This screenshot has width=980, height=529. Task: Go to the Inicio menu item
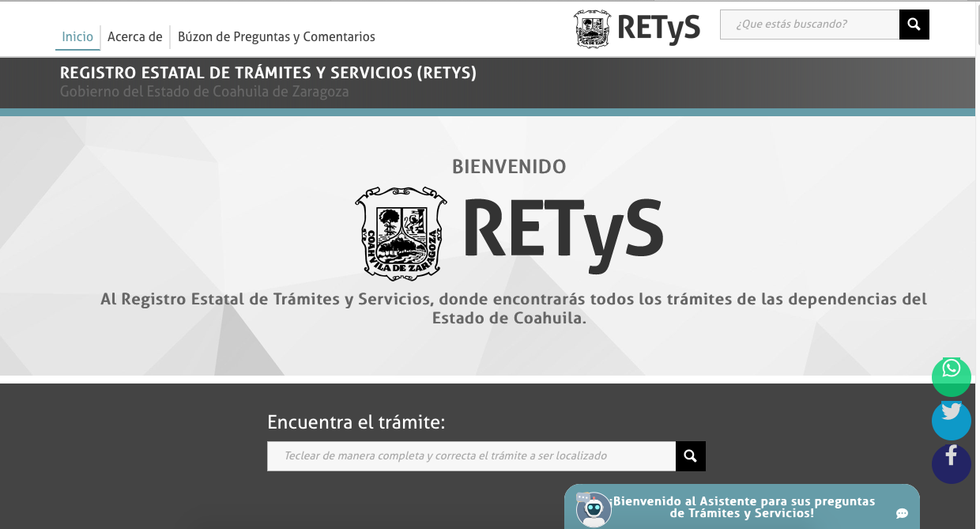pos(77,36)
